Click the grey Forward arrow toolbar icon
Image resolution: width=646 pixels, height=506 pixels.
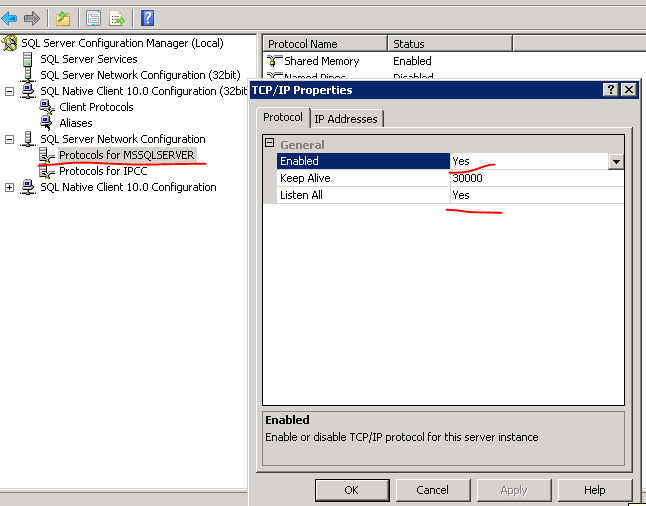32,18
